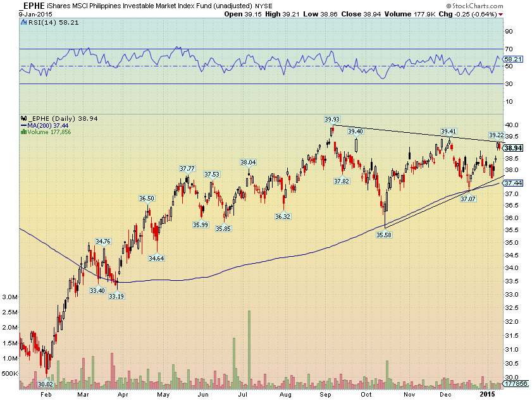
Task: Click the Chg -0.25 (-0.64%) value
Action: click(x=468, y=15)
